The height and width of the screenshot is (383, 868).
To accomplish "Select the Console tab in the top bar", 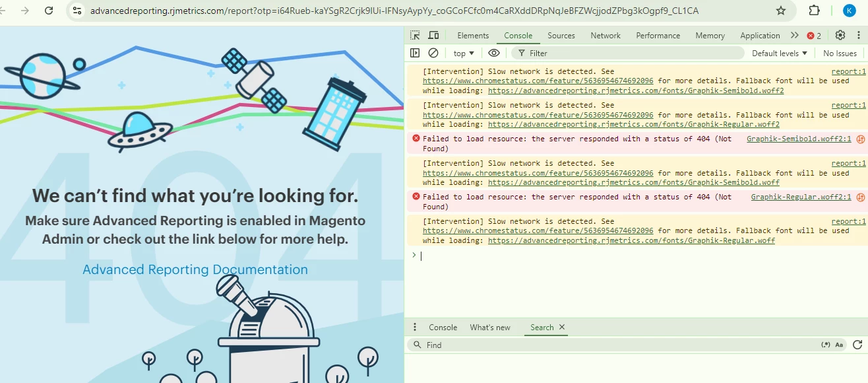I will click(518, 36).
